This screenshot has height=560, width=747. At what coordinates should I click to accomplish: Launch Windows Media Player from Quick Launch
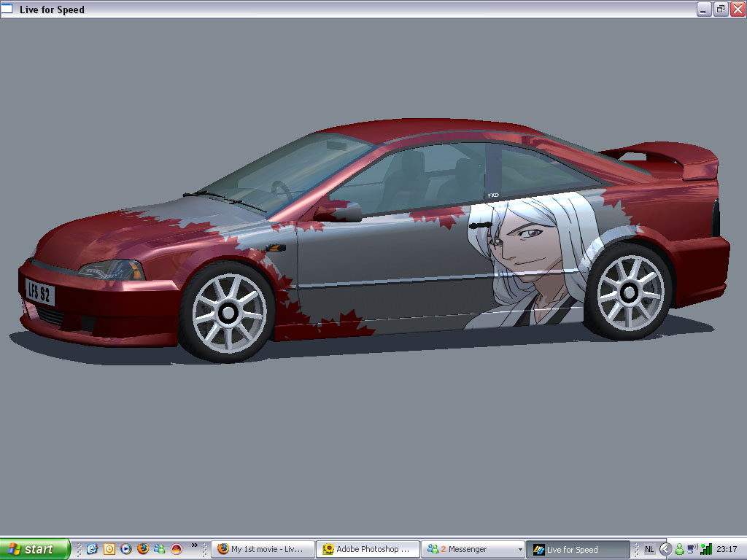125,549
